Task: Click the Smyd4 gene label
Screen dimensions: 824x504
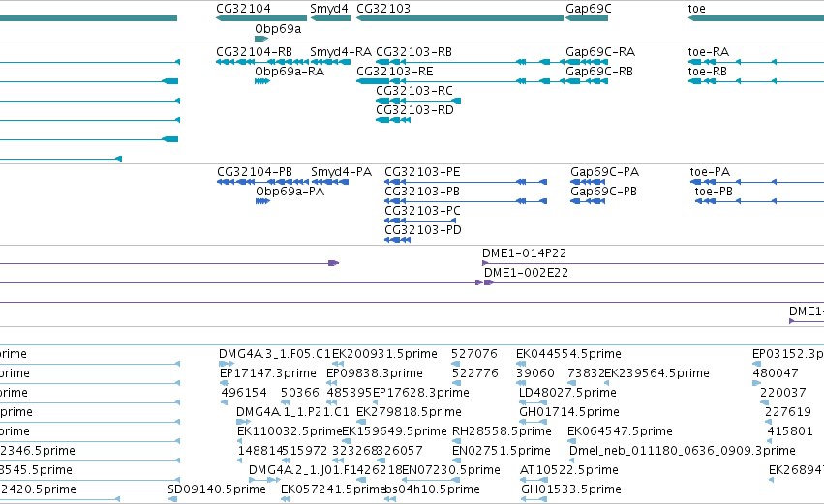Action: pyautogui.click(x=329, y=9)
